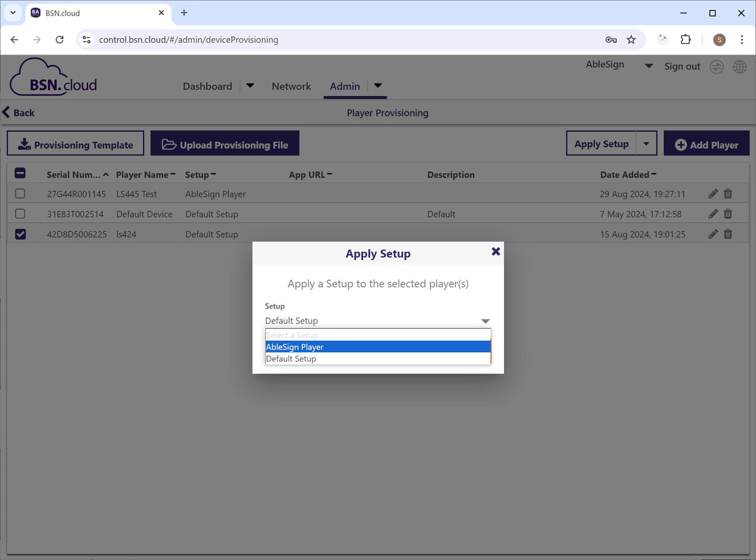Click the Sign out link
Viewport: 756px width, 560px height.
pyautogui.click(x=682, y=66)
